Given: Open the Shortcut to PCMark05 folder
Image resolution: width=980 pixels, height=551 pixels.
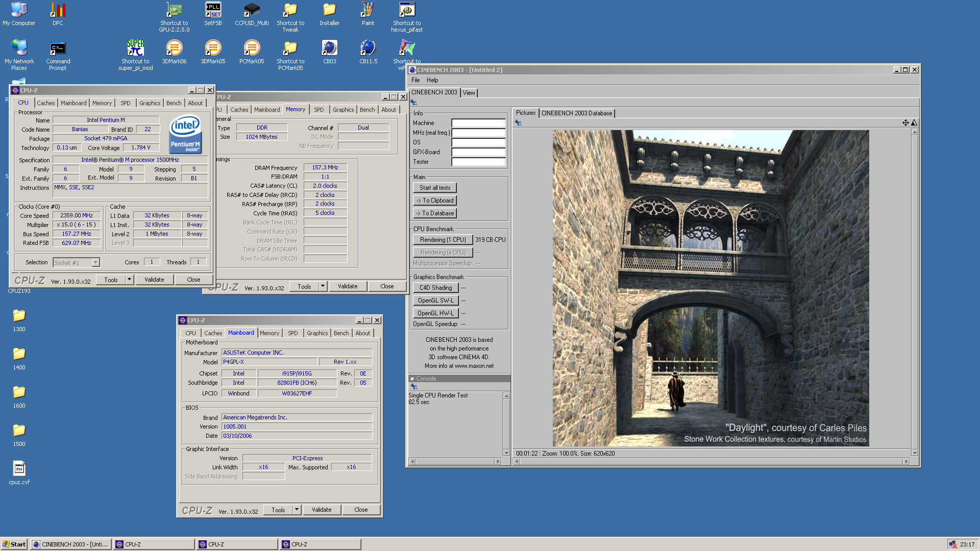Looking at the screenshot, I should coord(290,55).
